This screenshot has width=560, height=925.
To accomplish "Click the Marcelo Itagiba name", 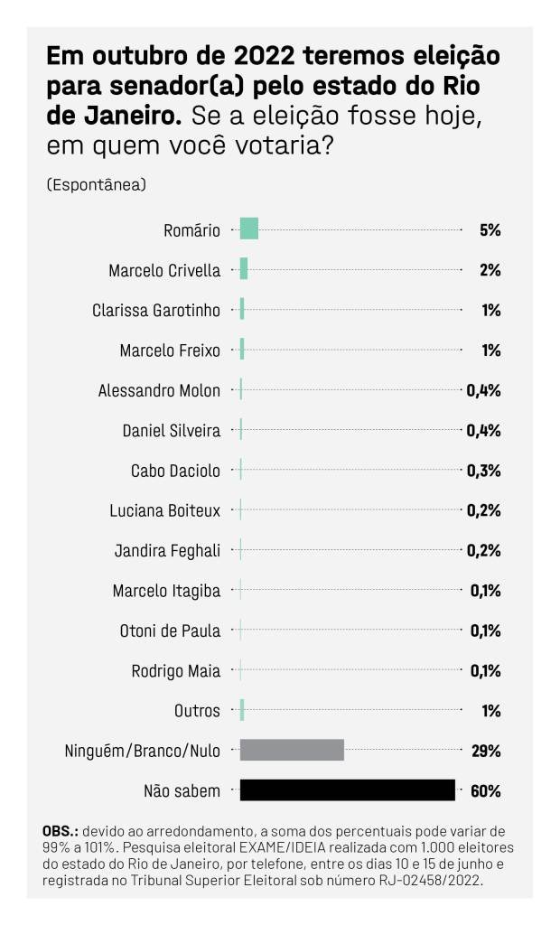I will click(x=166, y=591).
